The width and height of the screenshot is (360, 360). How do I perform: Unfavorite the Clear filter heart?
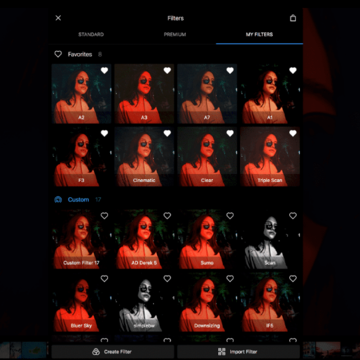click(230, 133)
